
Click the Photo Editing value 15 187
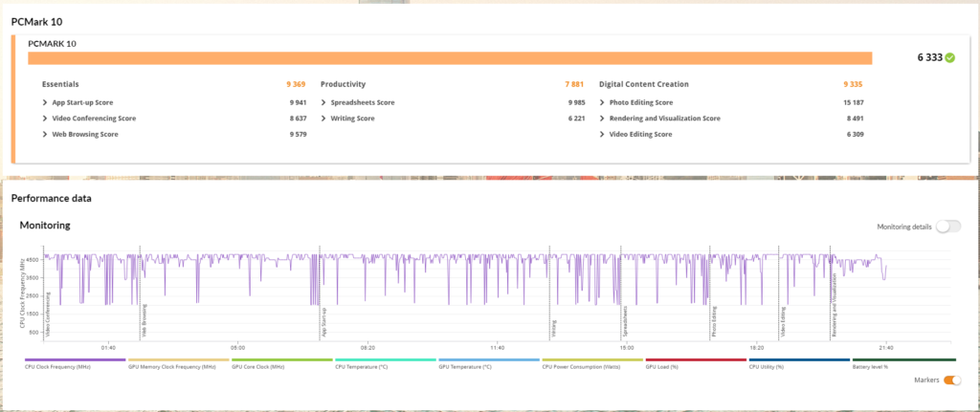click(x=853, y=102)
